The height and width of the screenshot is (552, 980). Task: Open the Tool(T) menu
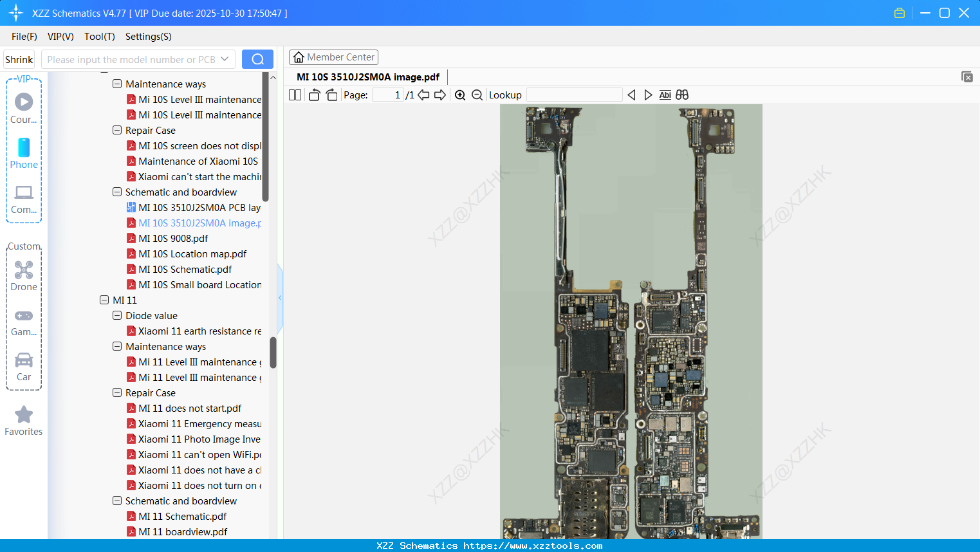[99, 37]
